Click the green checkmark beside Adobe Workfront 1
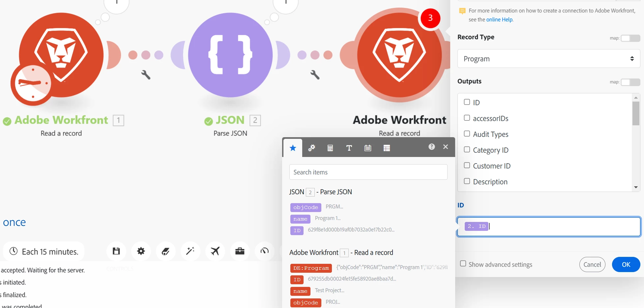644x308 pixels. (x=7, y=121)
